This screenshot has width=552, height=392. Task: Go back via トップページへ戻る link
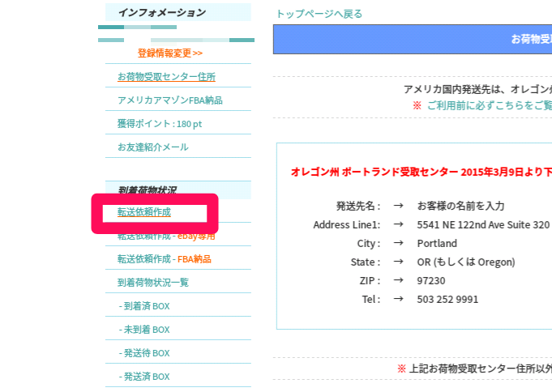pos(319,14)
